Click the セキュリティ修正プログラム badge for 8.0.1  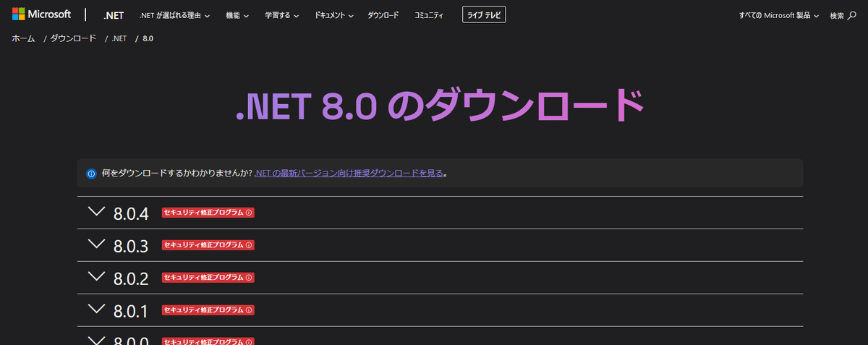click(208, 310)
